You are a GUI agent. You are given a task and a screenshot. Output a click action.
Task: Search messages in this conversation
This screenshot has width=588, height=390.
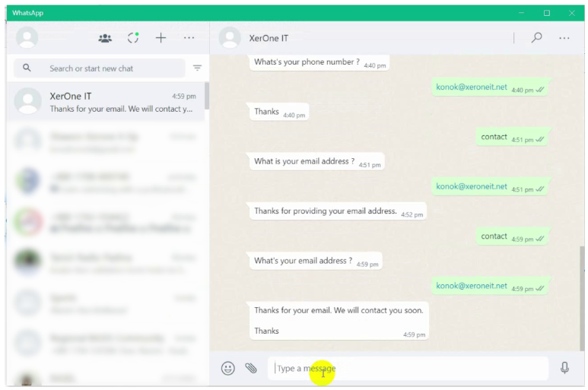click(x=536, y=37)
